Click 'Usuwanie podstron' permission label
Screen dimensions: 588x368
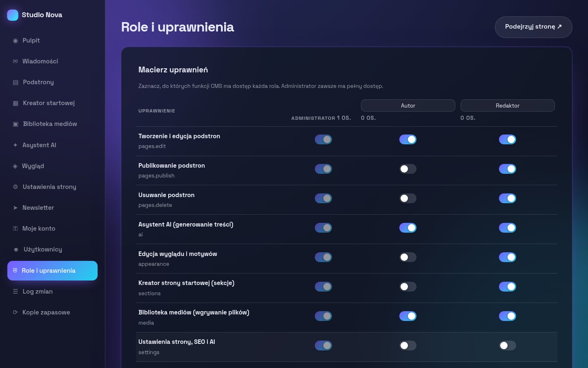pyautogui.click(x=167, y=195)
